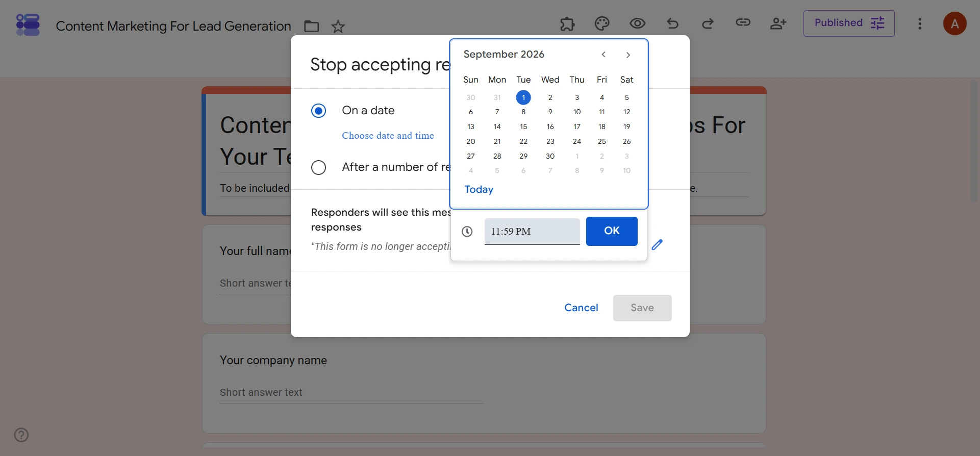980x456 pixels.
Task: Click the move to folder icon
Action: (311, 27)
